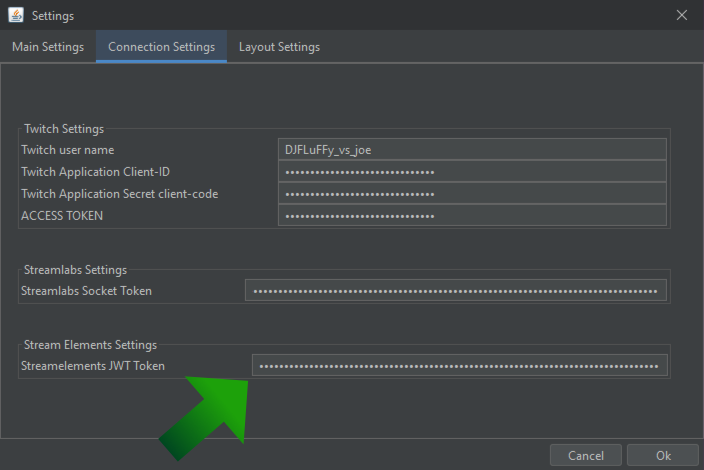704x470 pixels.
Task: Click the Twitch Application Secret client-code label
Action: click(119, 194)
